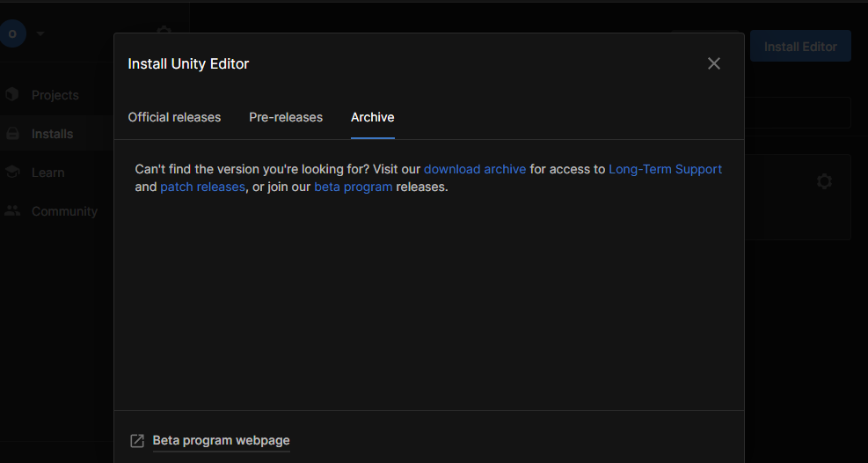The width and height of the screenshot is (868, 463).
Task: Close the Install Unity Editor dialog
Action: [x=713, y=63]
